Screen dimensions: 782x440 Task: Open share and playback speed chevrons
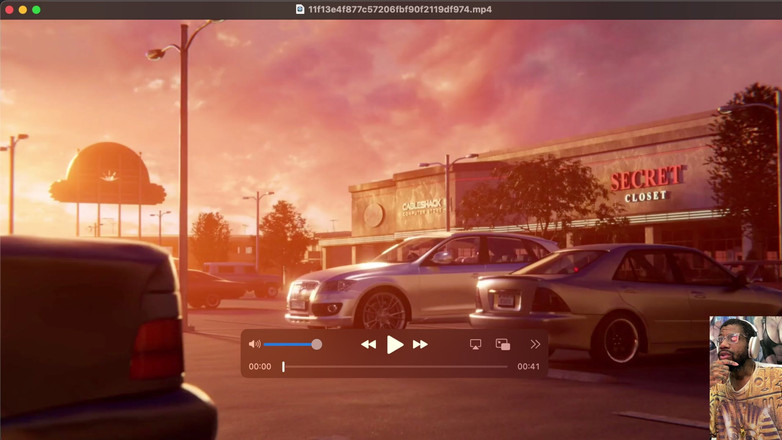point(535,344)
